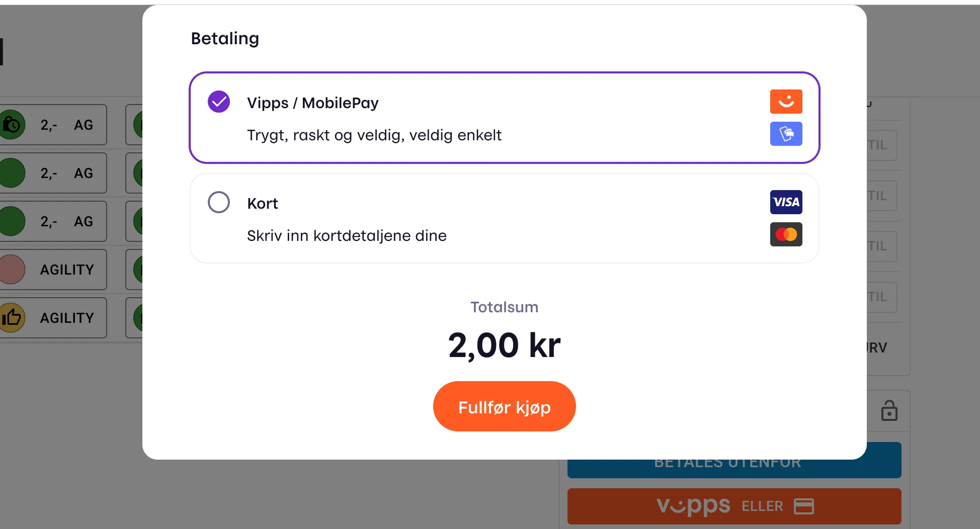Click the Visa logo next to Kort

coord(786,202)
